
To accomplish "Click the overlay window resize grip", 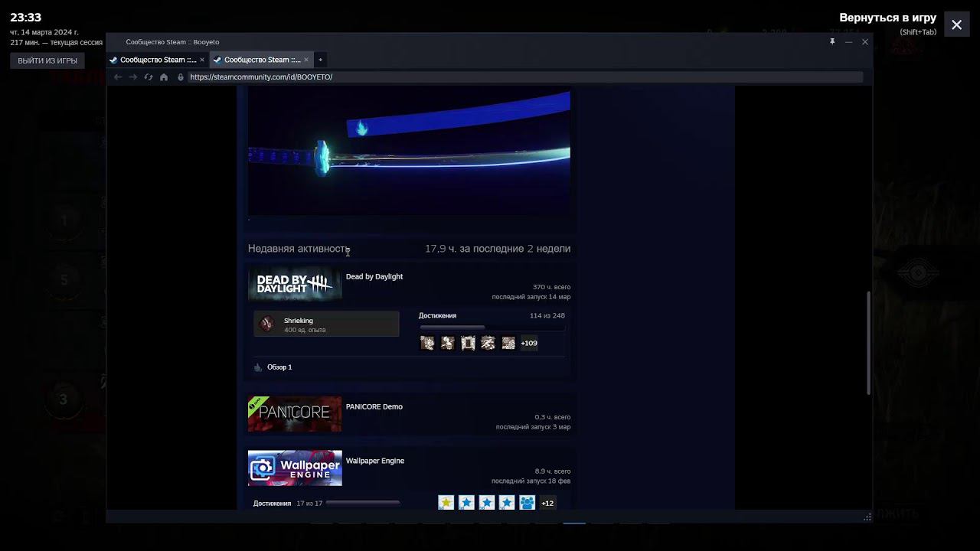I will [867, 517].
